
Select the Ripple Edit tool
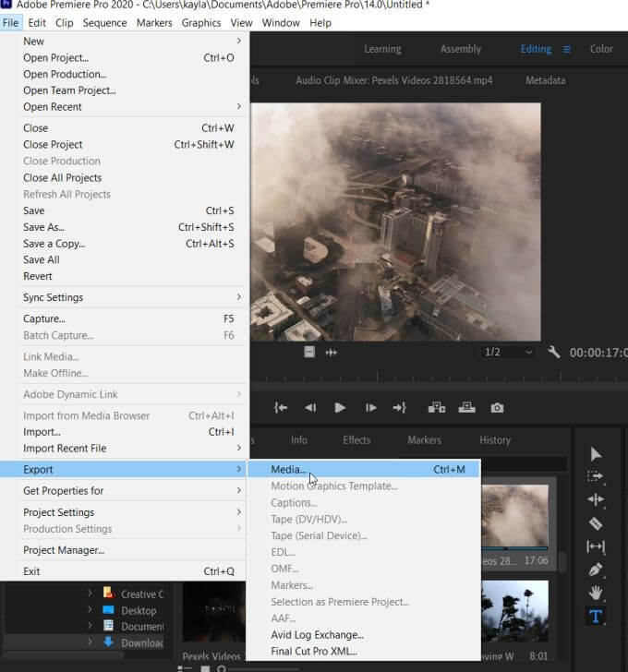(x=596, y=500)
